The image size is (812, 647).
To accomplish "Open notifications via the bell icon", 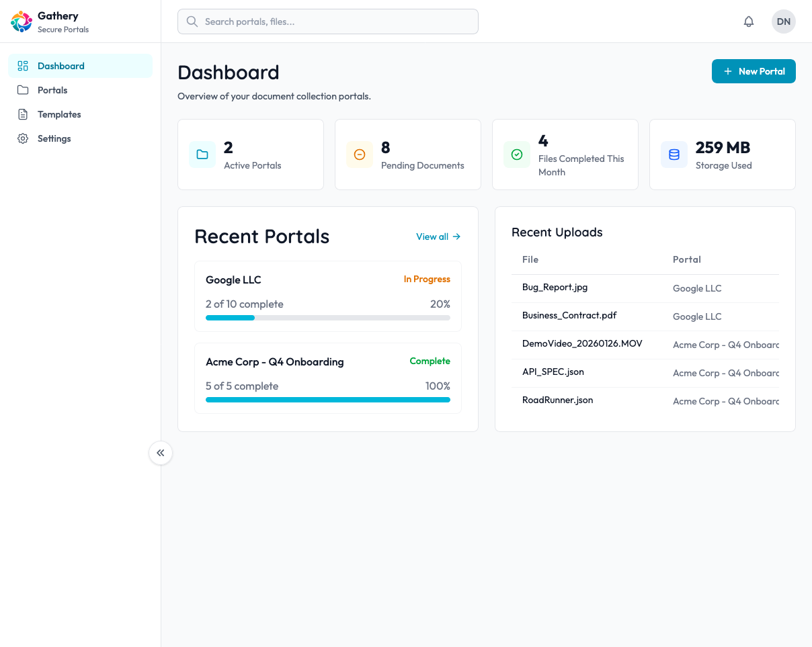I will (x=749, y=21).
